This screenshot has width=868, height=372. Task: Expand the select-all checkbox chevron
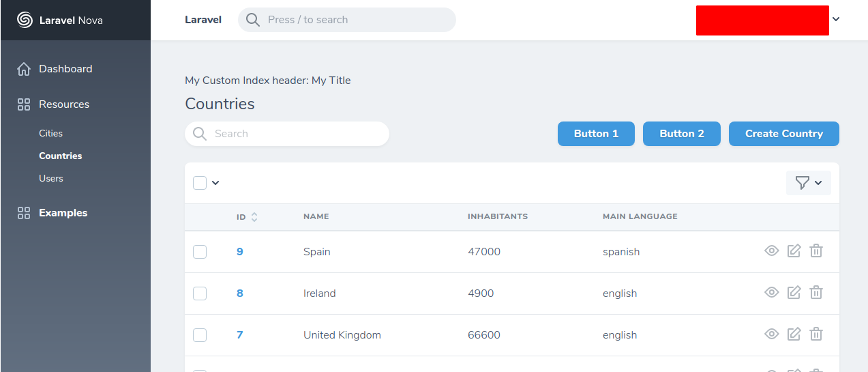(215, 183)
